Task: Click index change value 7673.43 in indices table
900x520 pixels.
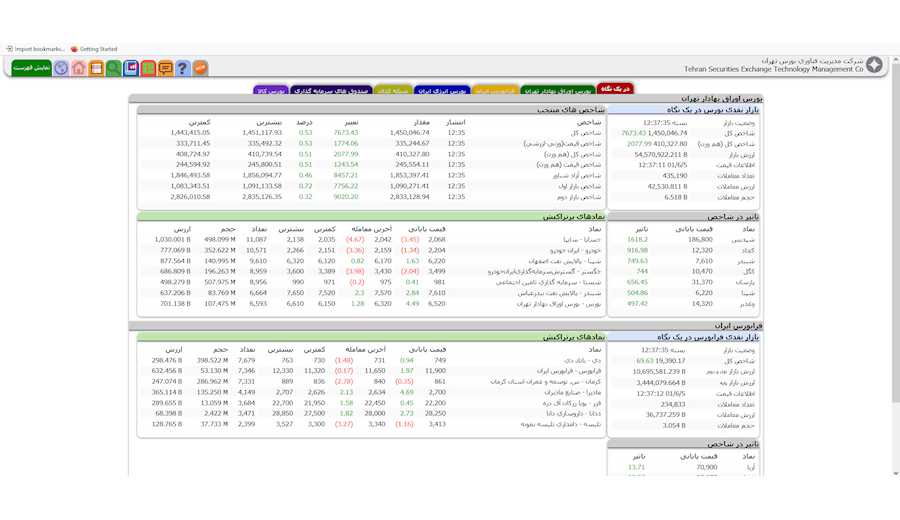Action: (346, 133)
